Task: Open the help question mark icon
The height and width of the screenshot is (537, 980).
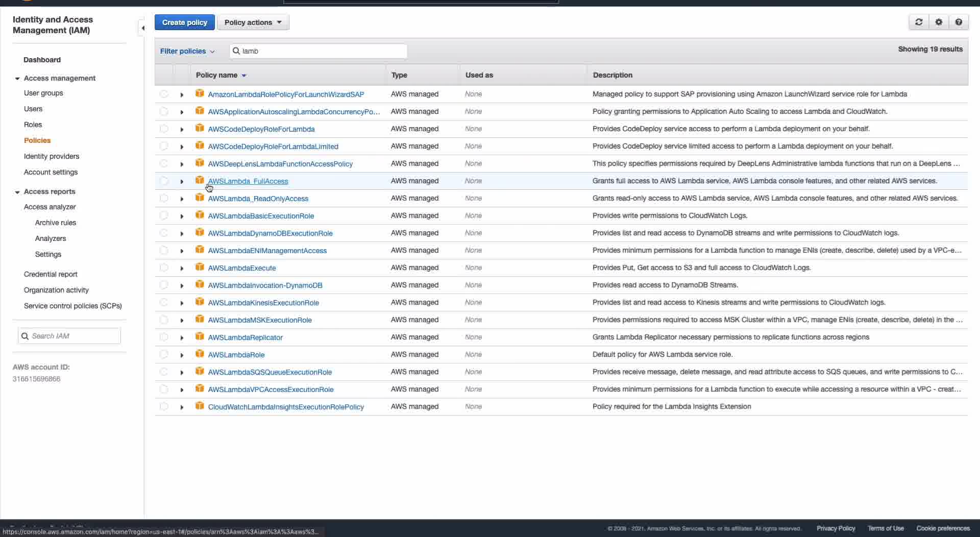Action: 959,22
